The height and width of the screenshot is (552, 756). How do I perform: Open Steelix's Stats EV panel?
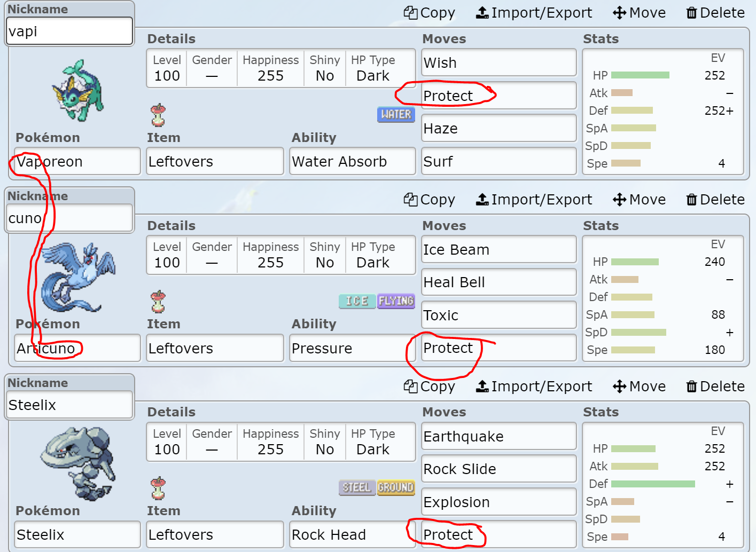[663, 485]
